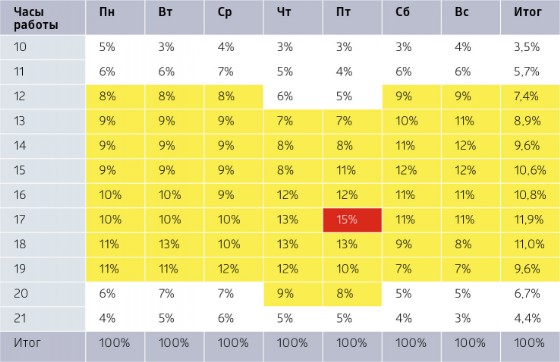
Task: Select the Пн column header
Action: (115, 17)
